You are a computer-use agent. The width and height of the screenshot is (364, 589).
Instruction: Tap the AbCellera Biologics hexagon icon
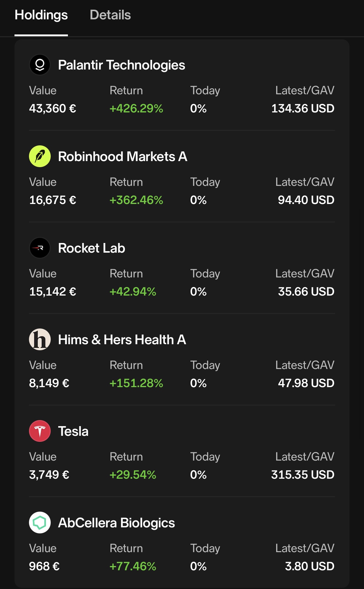pyautogui.click(x=40, y=523)
